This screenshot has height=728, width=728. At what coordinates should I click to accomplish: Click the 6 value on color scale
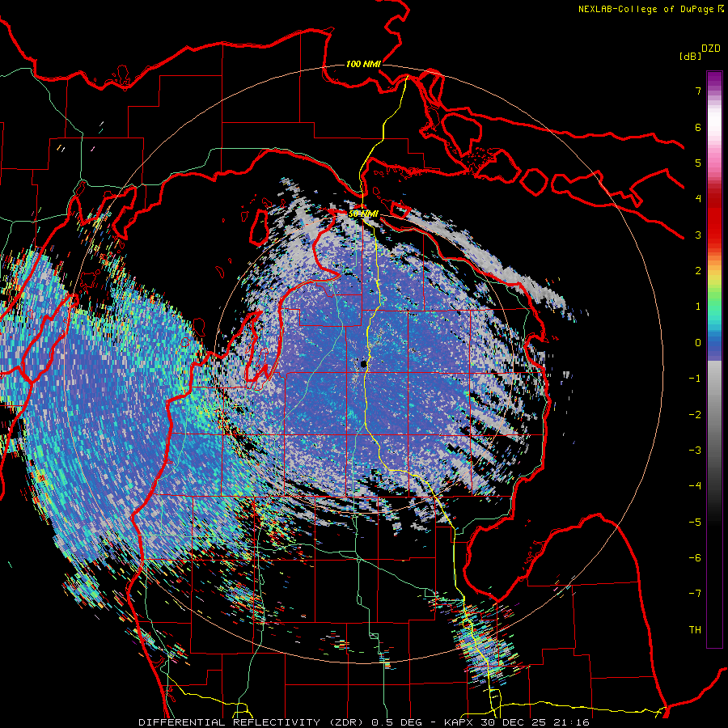coord(698,127)
